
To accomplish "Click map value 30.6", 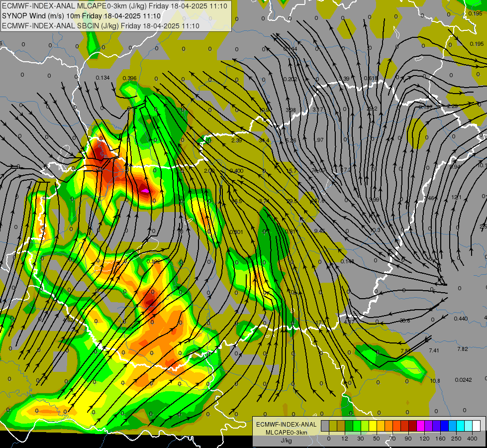I will (x=405, y=321).
